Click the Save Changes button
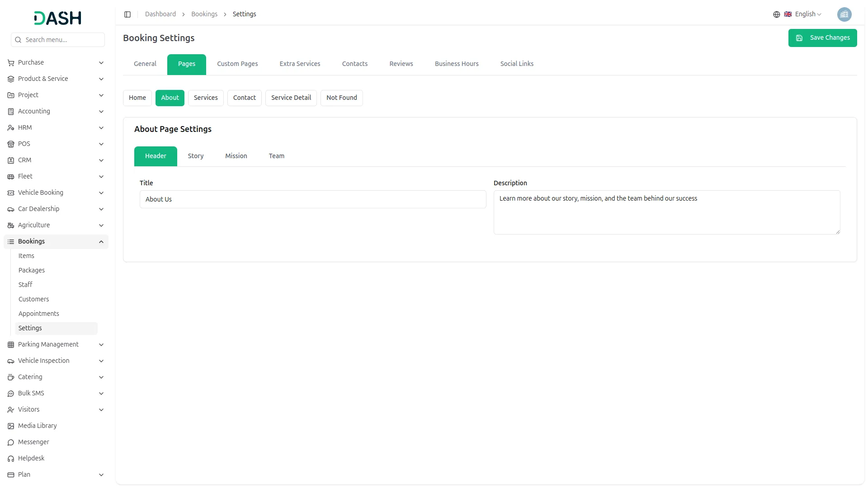 (822, 38)
